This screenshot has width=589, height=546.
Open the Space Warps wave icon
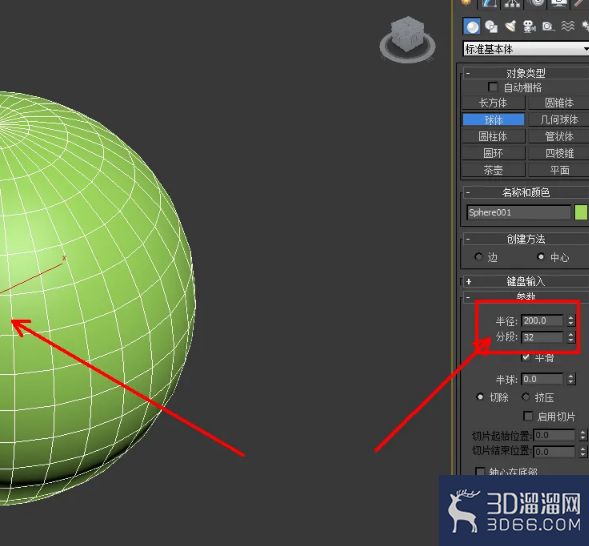pyautogui.click(x=568, y=26)
